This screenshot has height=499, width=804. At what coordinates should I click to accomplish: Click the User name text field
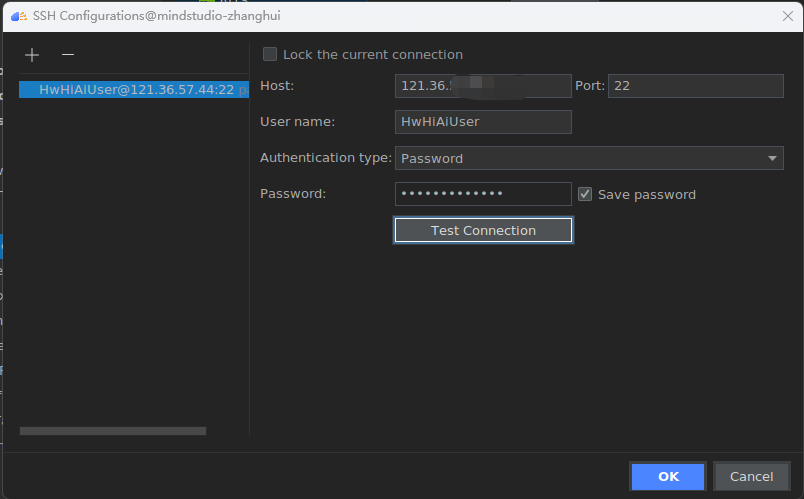coord(483,122)
